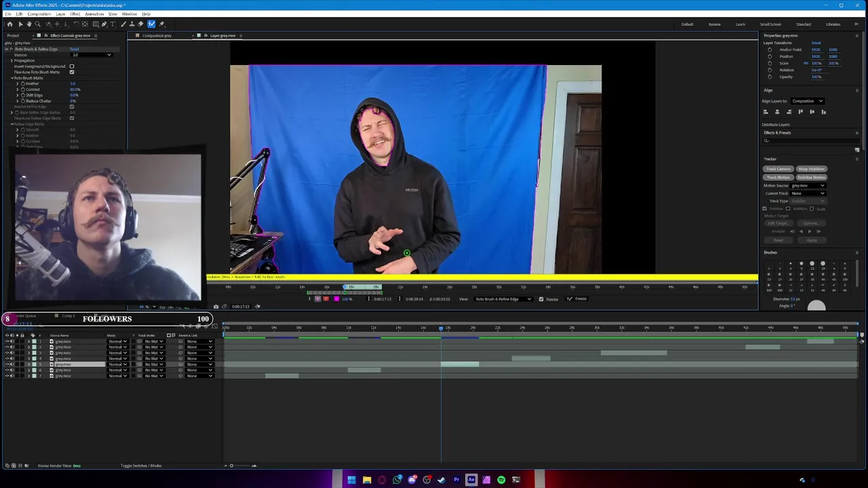This screenshot has width=868, height=488.
Task: Select the Brush tool
Action: tap(123, 24)
